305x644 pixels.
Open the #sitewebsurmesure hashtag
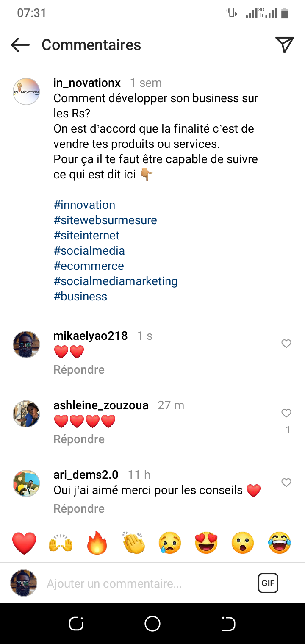pos(105,220)
